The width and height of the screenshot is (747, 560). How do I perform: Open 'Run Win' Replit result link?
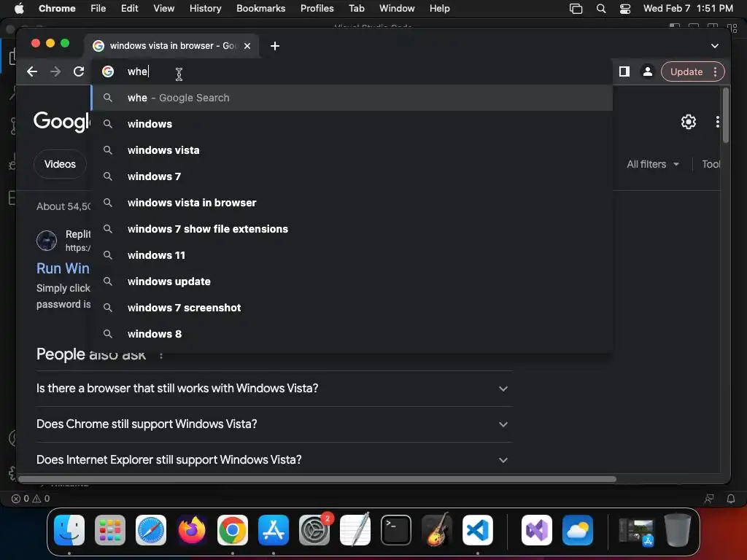coord(63,268)
